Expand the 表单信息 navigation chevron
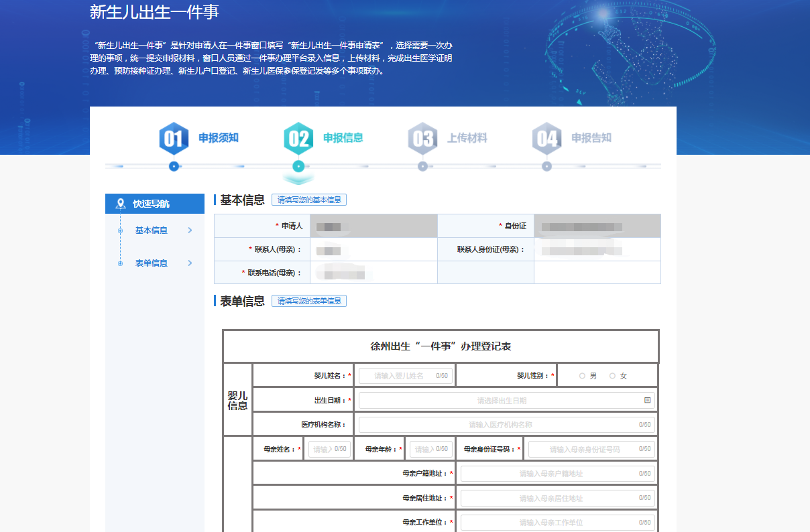The width and height of the screenshot is (810, 532). [190, 263]
